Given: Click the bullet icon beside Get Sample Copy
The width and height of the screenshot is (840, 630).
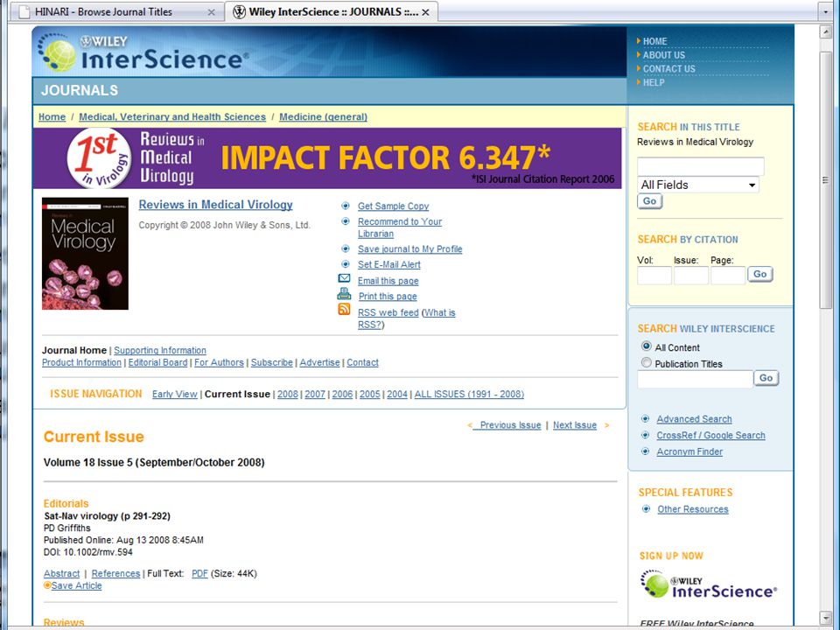Looking at the screenshot, I should click(x=346, y=205).
